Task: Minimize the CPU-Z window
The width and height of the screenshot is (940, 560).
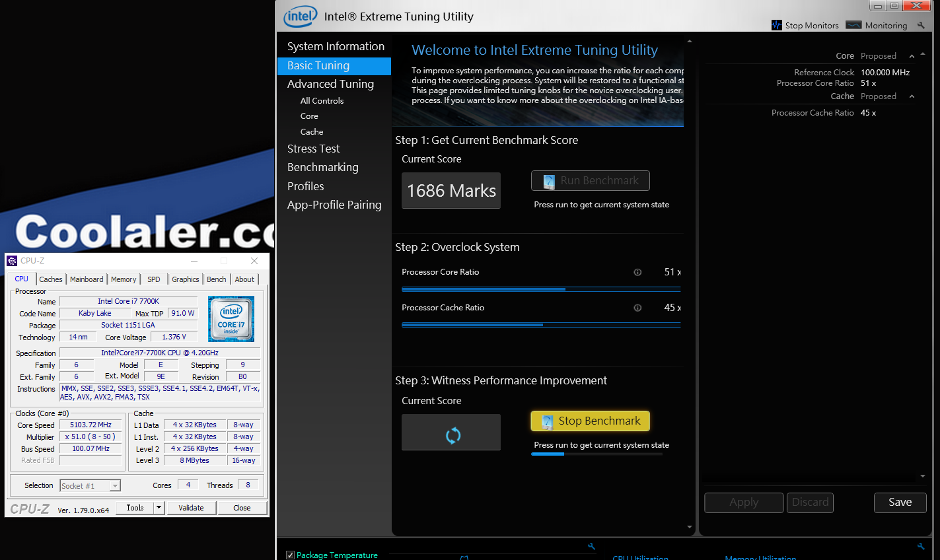Action: [195, 261]
